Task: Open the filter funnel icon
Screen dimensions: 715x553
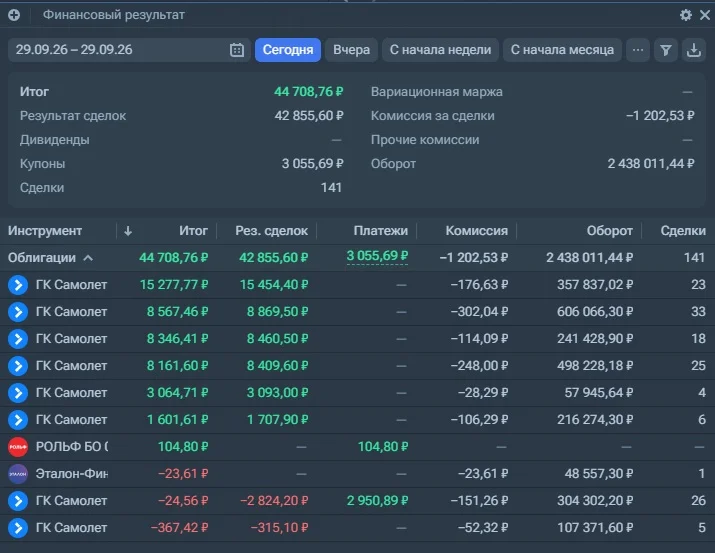Action: pos(665,50)
